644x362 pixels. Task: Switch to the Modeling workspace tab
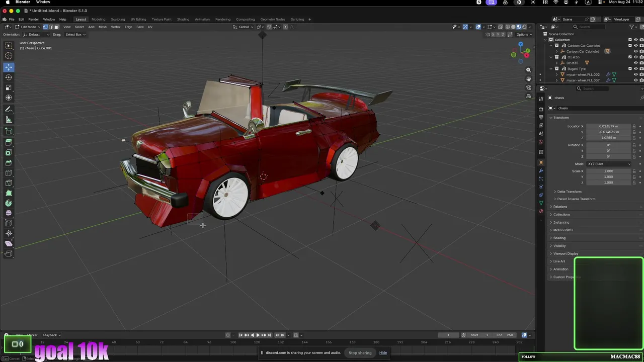98,19
